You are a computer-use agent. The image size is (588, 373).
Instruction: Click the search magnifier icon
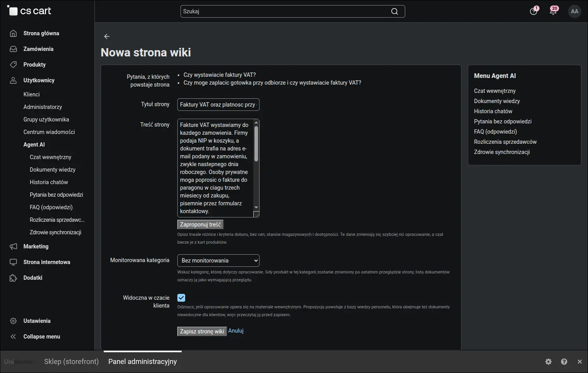click(395, 11)
